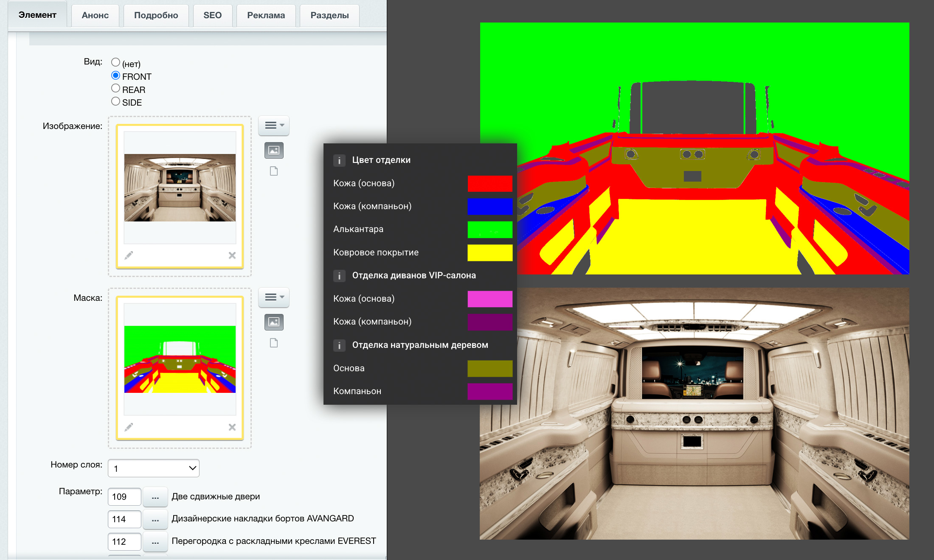Open the hamburger dropdown menu beside Маска
Viewport: 934px width, 560px height.
(x=274, y=297)
